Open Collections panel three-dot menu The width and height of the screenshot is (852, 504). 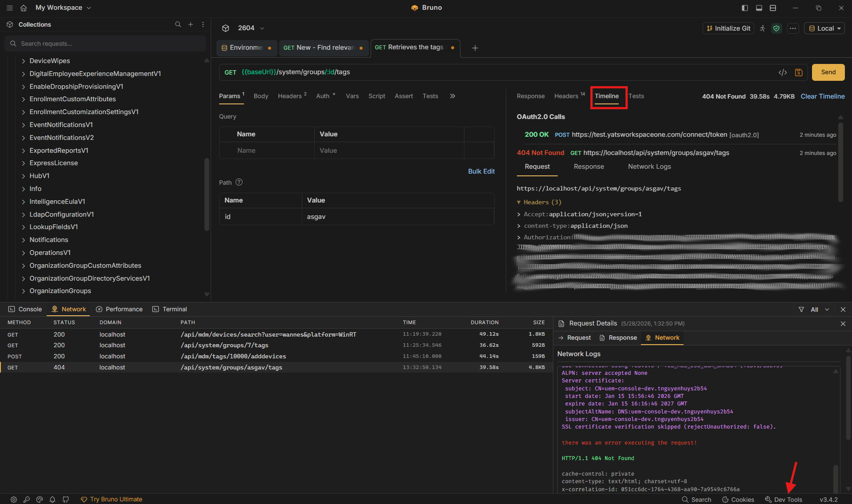tap(203, 24)
